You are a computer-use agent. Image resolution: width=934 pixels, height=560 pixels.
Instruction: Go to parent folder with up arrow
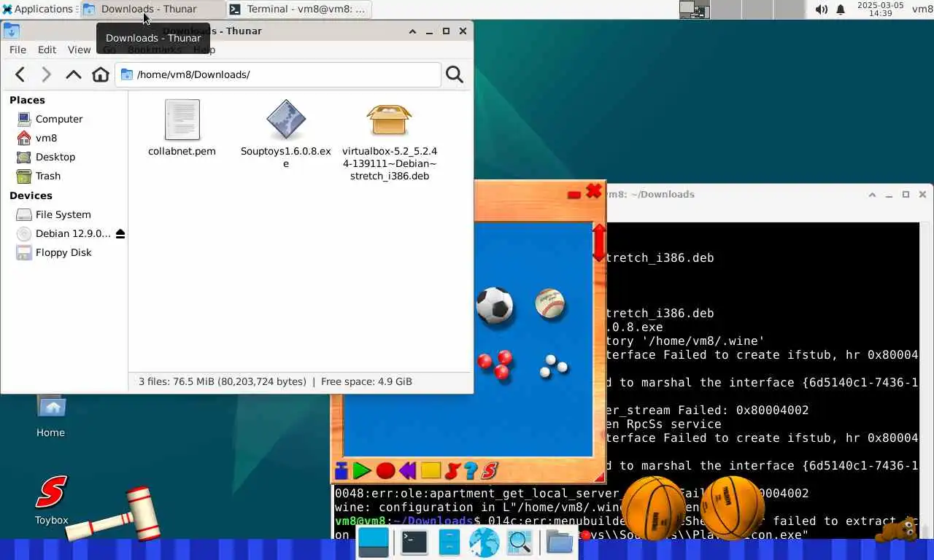[x=73, y=74]
